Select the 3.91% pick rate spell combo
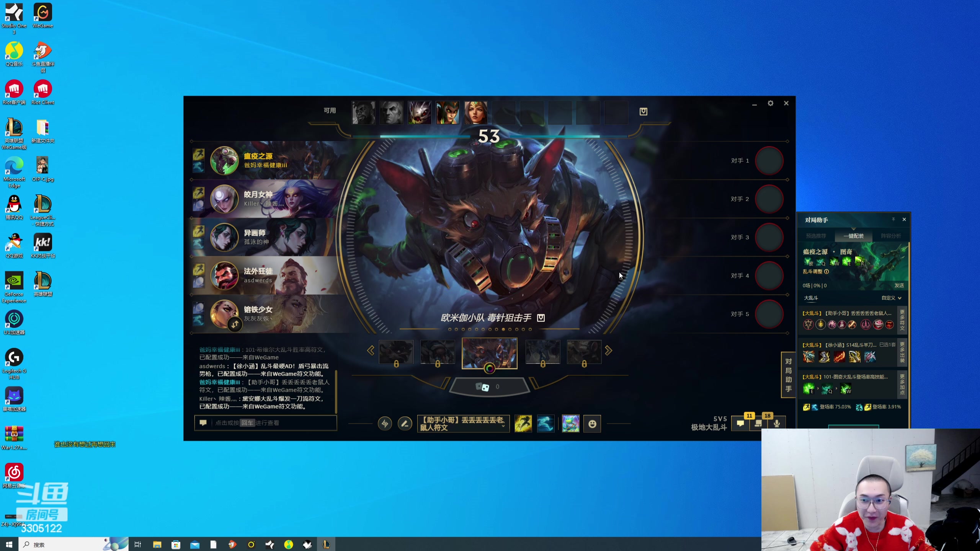Image resolution: width=980 pixels, height=551 pixels. [x=878, y=407]
